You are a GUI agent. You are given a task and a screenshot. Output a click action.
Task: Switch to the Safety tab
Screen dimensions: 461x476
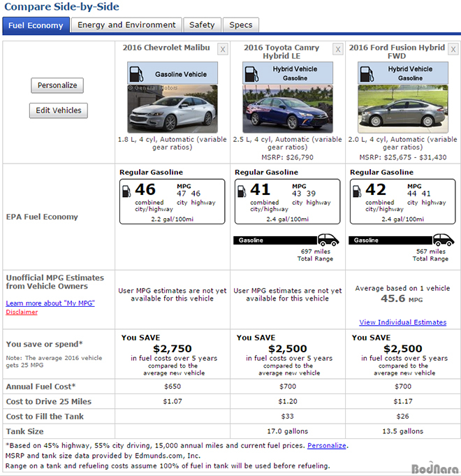pyautogui.click(x=202, y=25)
